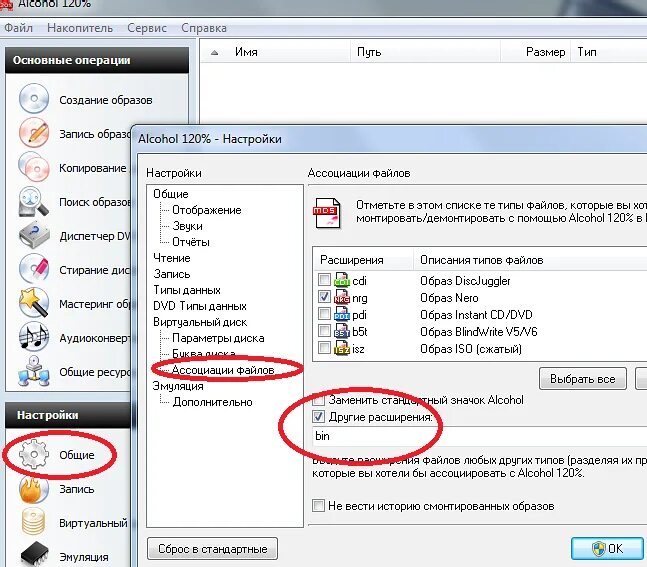
Task: Enable the b5t extension checkbox
Action: pos(324,331)
